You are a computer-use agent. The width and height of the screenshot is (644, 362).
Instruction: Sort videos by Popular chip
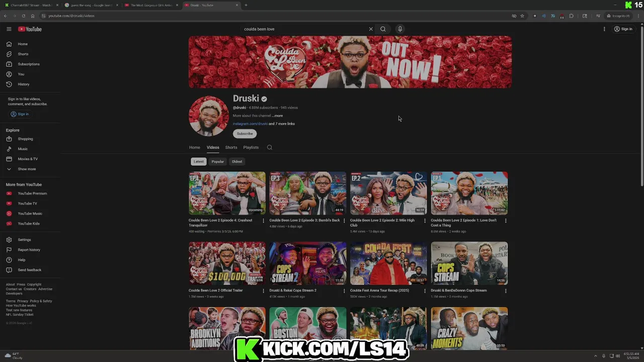(217, 161)
